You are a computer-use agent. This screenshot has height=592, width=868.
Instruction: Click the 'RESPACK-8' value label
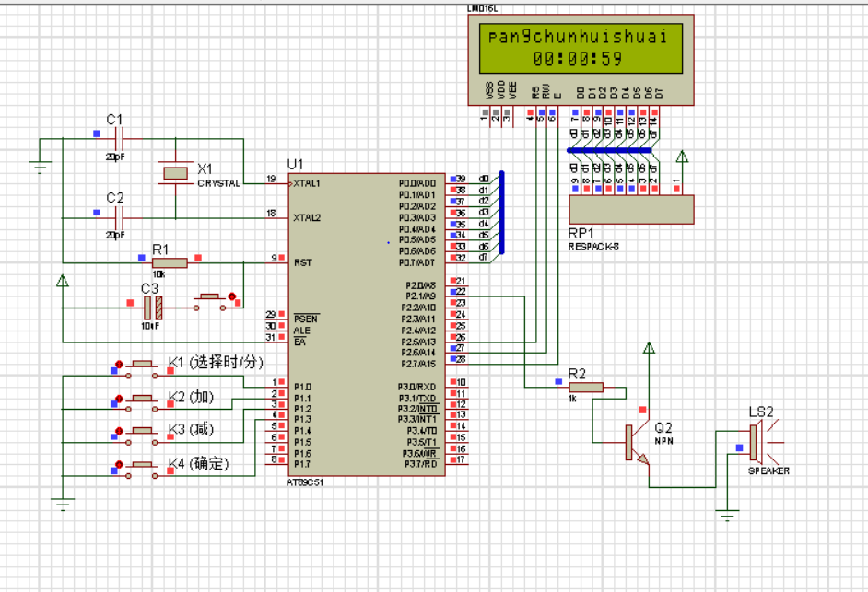pos(593,247)
